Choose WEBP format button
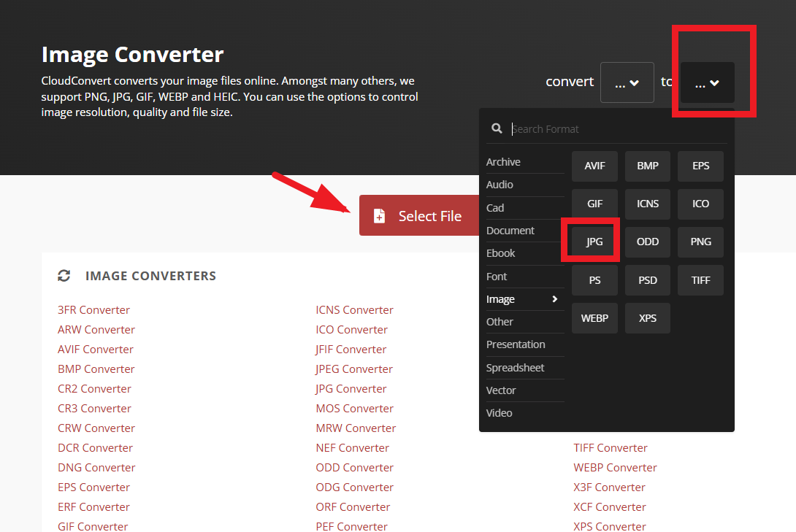 594,318
